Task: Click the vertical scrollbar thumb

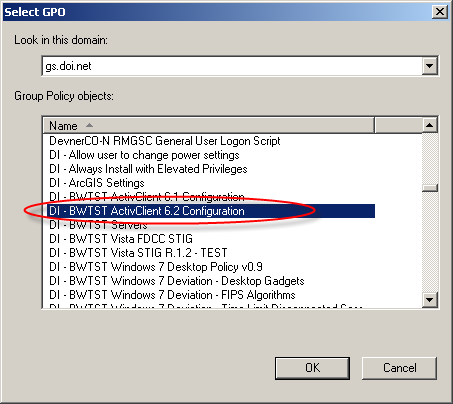Action: 429,188
